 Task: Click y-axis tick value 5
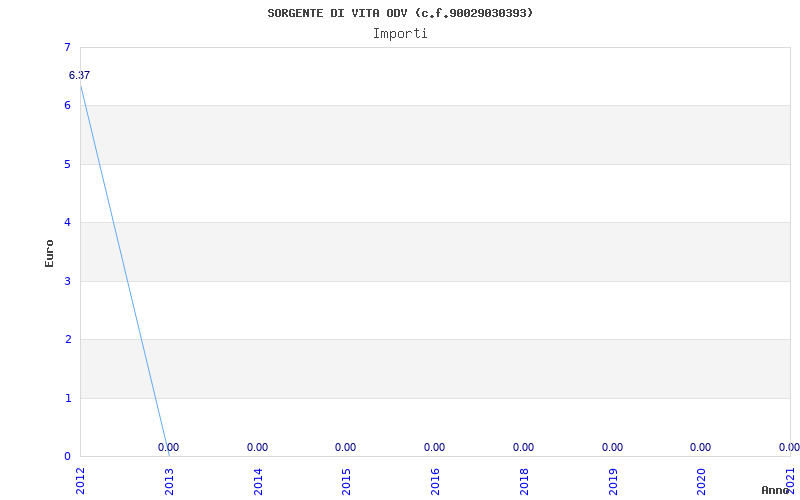(67, 164)
